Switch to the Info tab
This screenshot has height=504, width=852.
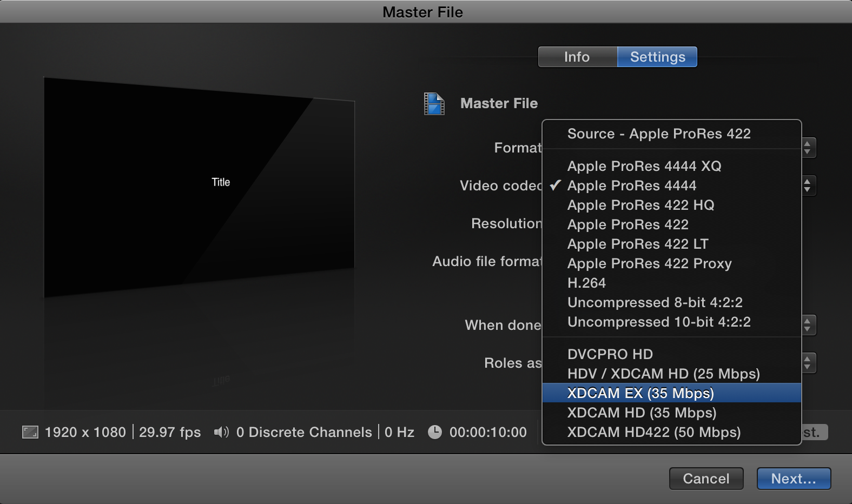577,57
